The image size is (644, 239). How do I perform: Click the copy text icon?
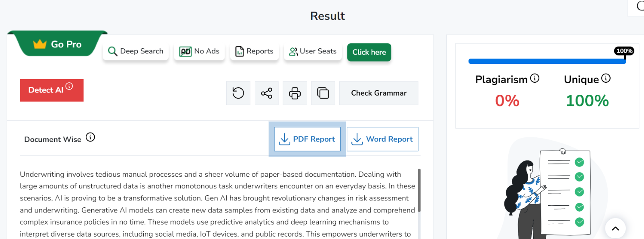click(323, 93)
